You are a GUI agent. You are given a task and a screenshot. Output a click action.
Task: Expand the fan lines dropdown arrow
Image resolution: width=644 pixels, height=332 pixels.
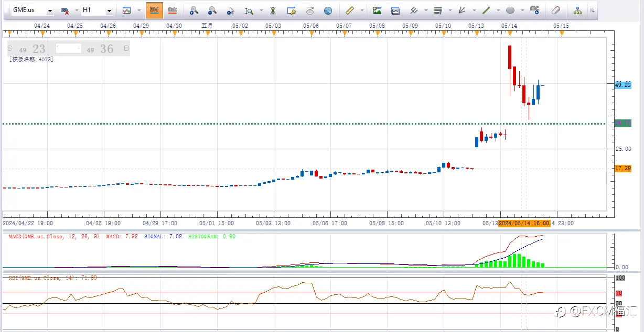[474, 10]
